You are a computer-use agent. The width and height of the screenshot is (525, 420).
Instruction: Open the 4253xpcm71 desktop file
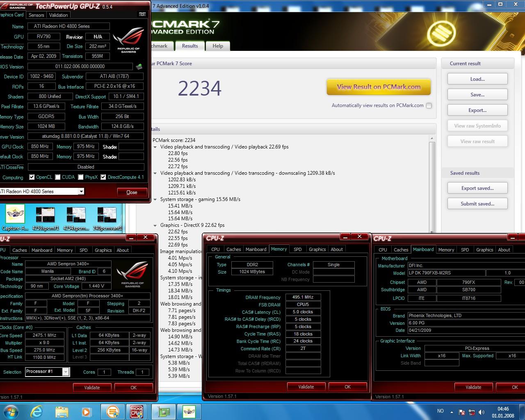tap(46, 219)
